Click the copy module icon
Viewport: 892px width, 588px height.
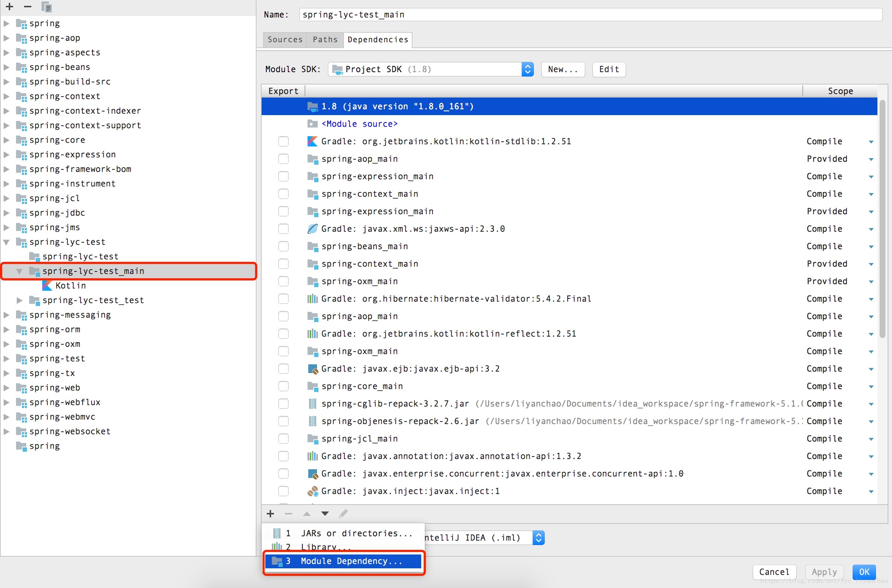(46, 7)
